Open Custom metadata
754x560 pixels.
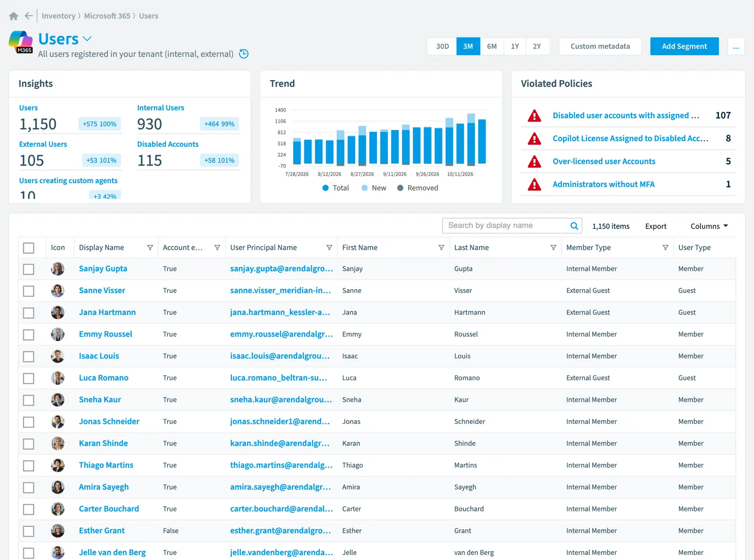pos(600,46)
